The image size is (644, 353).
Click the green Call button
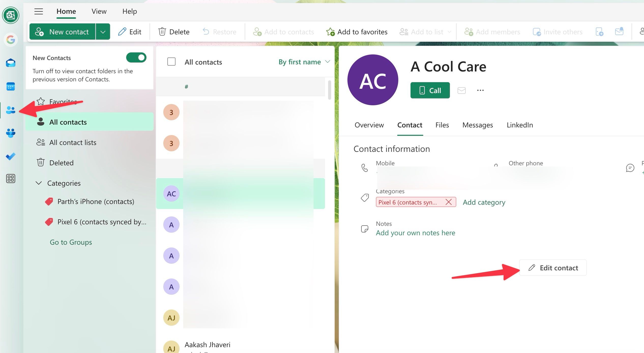(430, 90)
